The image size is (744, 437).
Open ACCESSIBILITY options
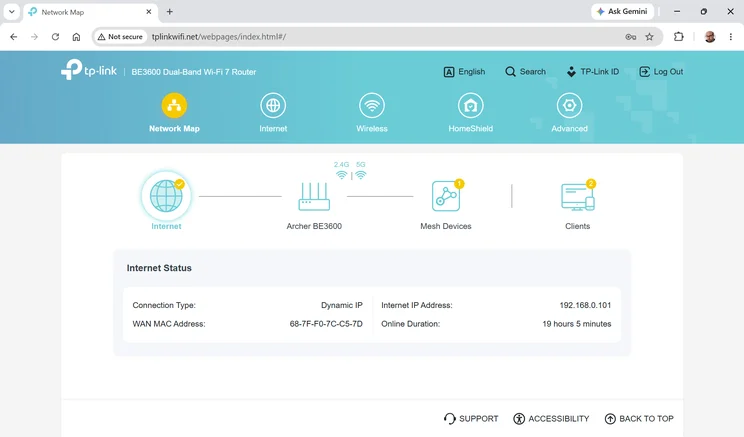(x=551, y=418)
